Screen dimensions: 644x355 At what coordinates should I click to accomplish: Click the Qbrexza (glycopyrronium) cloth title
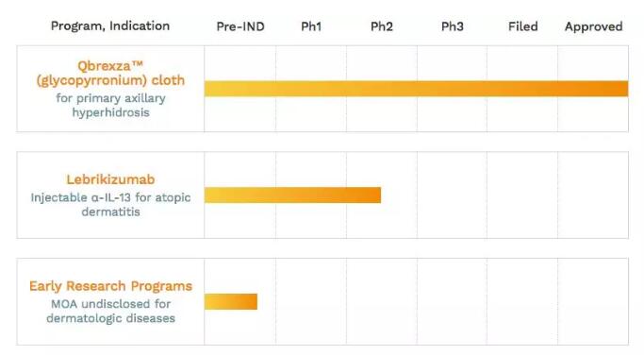pyautogui.click(x=110, y=74)
